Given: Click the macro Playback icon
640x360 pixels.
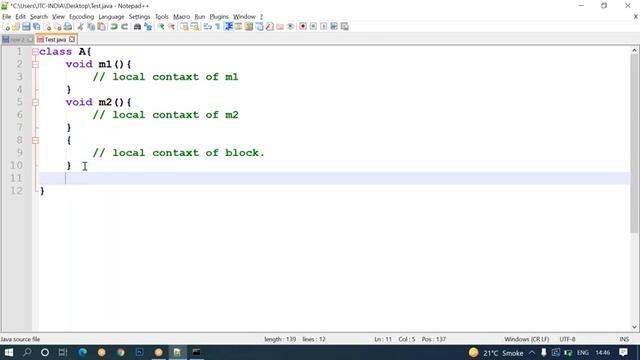Looking at the screenshot, I should pyautogui.click(x=324, y=27).
